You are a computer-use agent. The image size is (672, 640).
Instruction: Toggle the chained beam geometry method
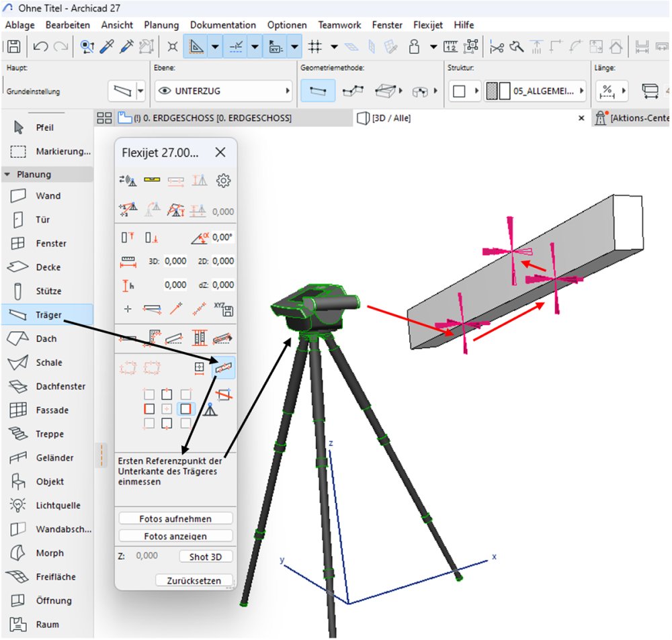click(x=353, y=91)
